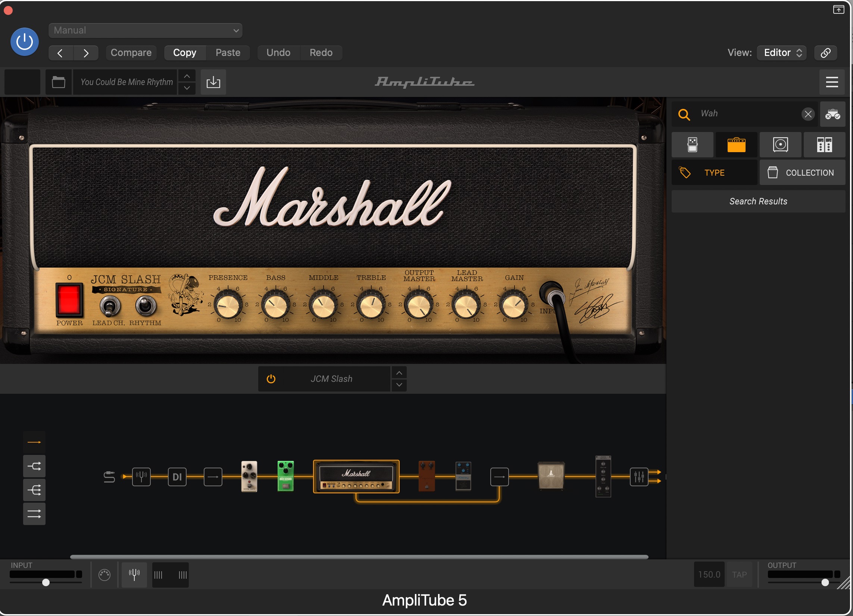This screenshot has width=853, height=616.
Task: Select the cabinet speaker gear category
Action: coord(780,145)
